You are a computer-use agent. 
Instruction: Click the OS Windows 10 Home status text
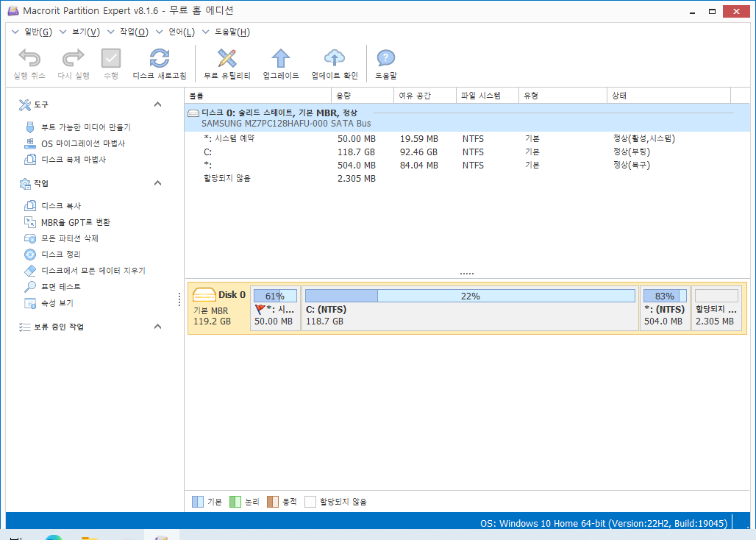(604, 524)
